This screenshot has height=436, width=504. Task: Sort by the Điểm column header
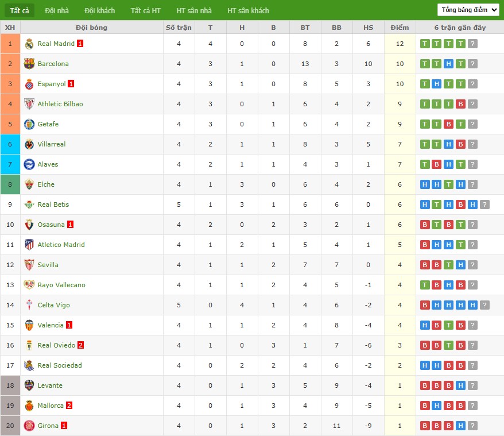pyautogui.click(x=400, y=28)
